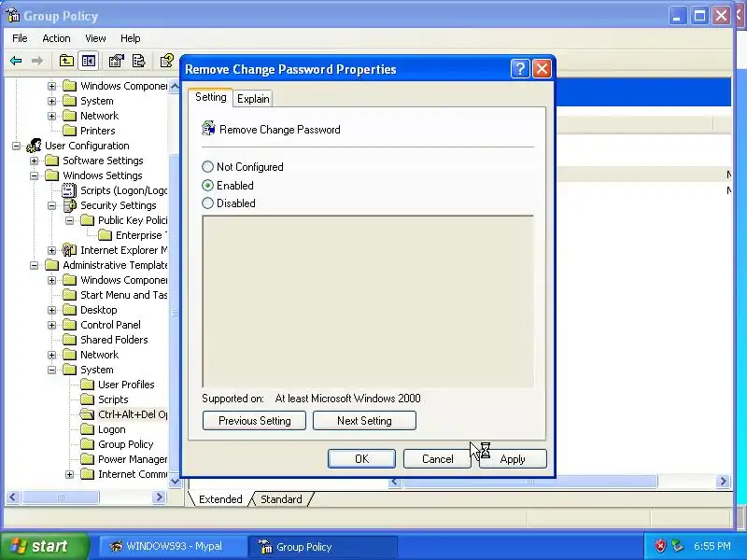Collapse the Administrative Templates node

(34, 265)
